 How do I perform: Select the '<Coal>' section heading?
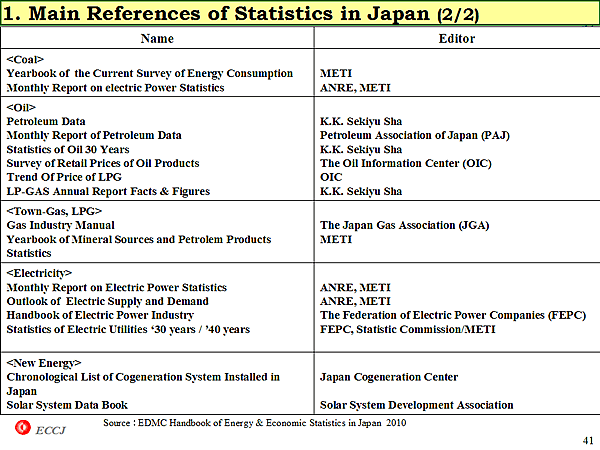[25, 59]
